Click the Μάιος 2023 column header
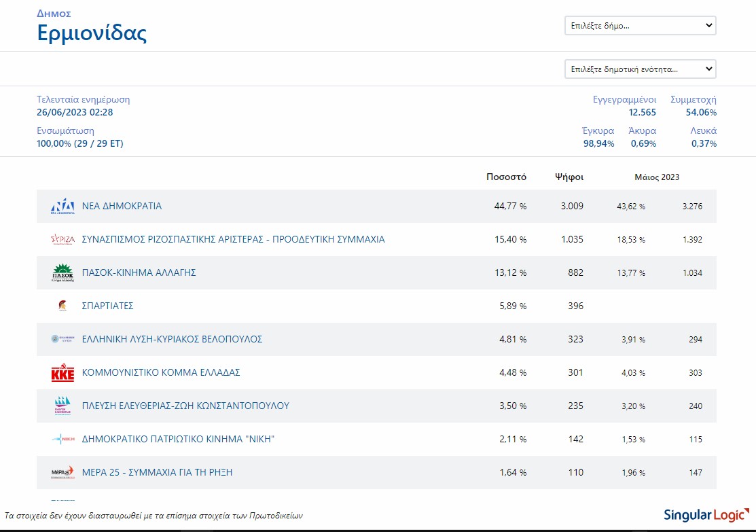Viewport: 756px width, 532px height. click(657, 177)
